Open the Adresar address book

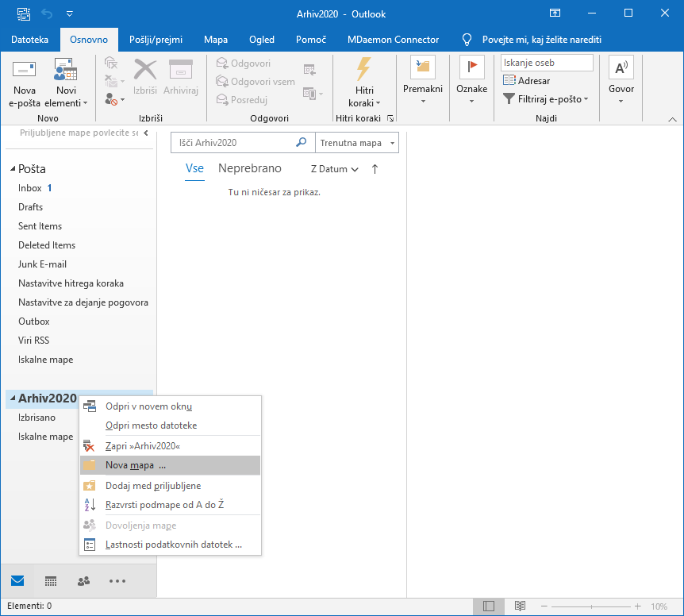point(526,81)
